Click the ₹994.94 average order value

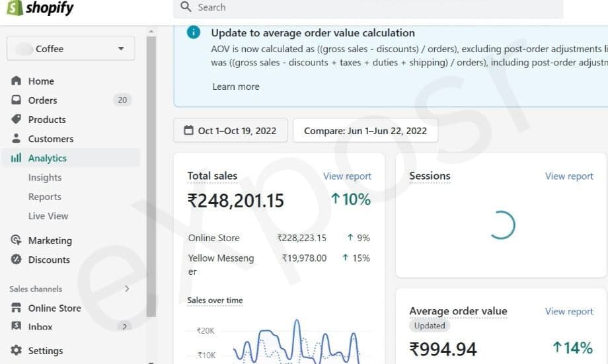[x=443, y=349]
